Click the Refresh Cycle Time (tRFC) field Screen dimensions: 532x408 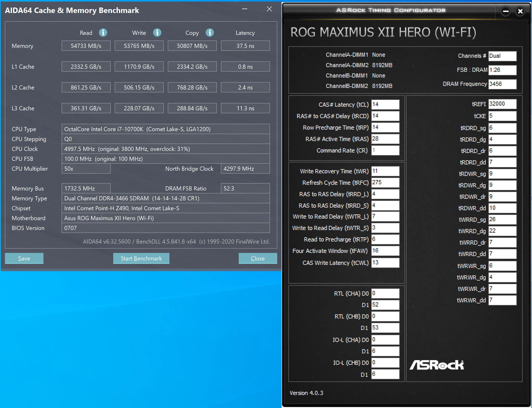tap(385, 182)
